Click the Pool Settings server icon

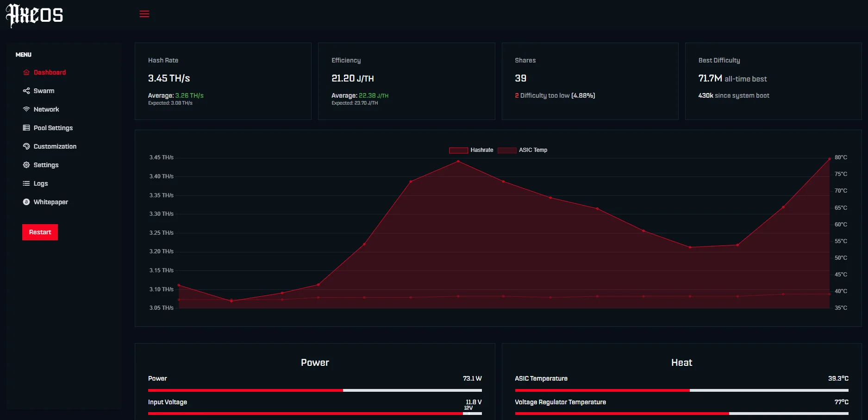(26, 128)
